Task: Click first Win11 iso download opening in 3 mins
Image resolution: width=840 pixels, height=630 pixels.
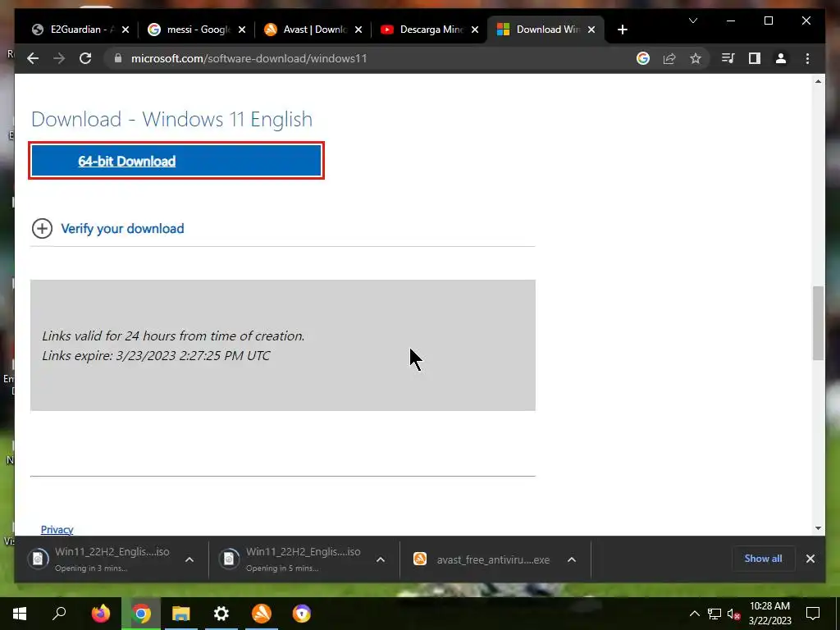Action: coord(99,559)
